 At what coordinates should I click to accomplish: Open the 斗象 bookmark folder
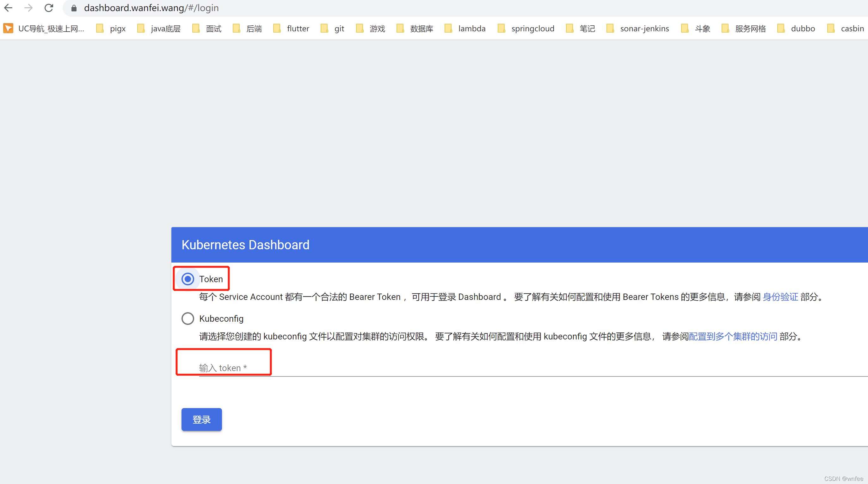click(696, 28)
